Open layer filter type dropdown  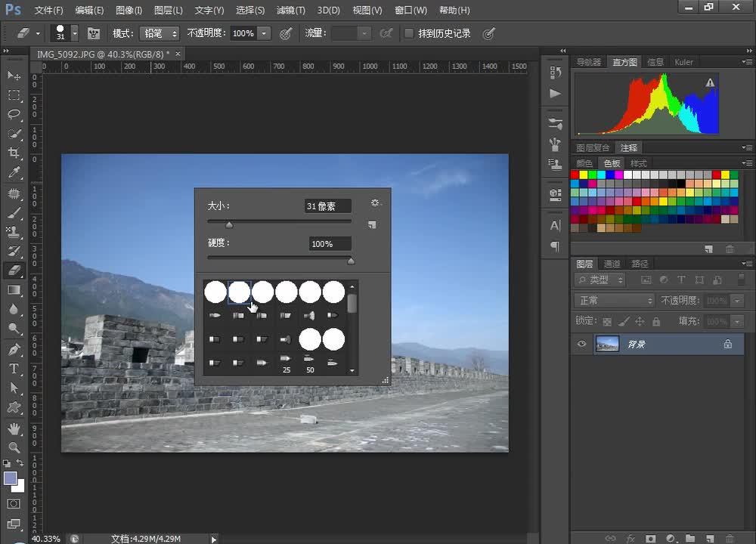pos(600,280)
